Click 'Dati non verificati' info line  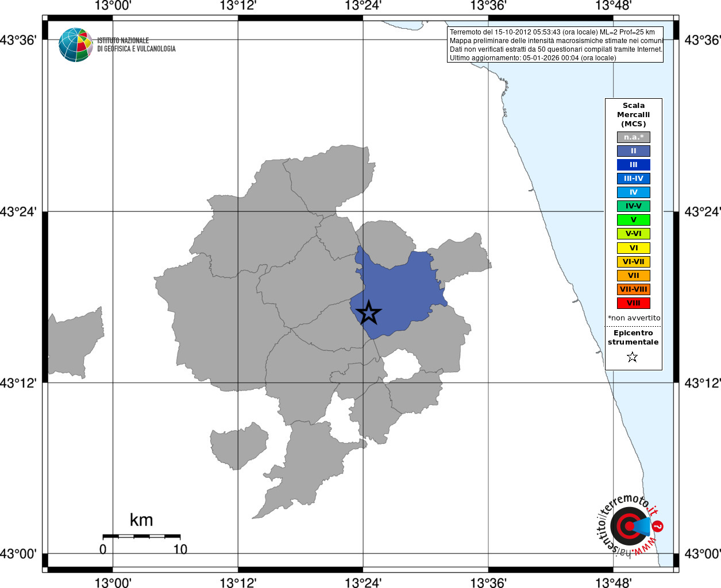pyautogui.click(x=556, y=49)
